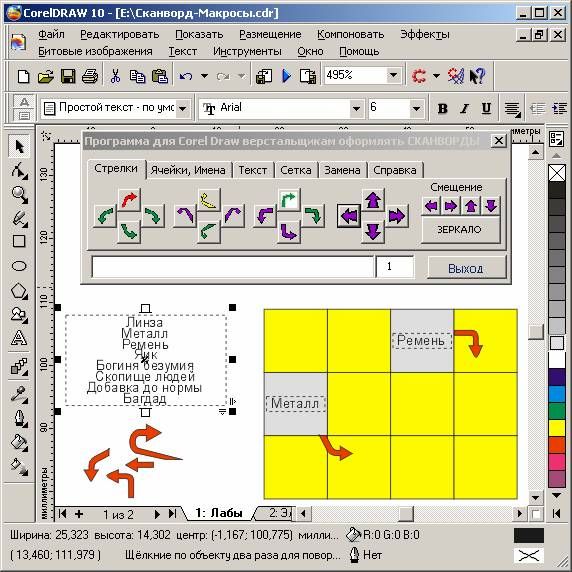Switch to the Сетка tab
This screenshot has height=572, width=572.
pyautogui.click(x=296, y=170)
